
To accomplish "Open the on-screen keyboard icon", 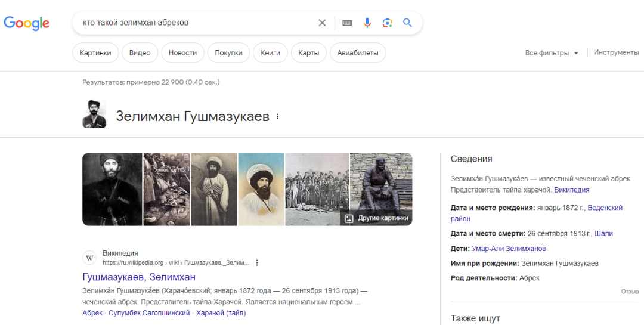I will pyautogui.click(x=347, y=23).
